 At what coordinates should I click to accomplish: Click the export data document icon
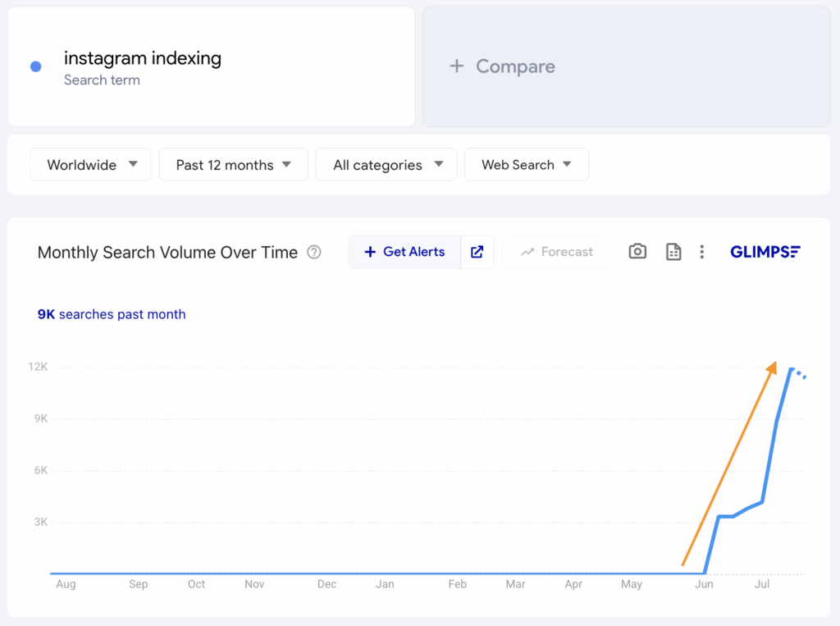[673, 252]
